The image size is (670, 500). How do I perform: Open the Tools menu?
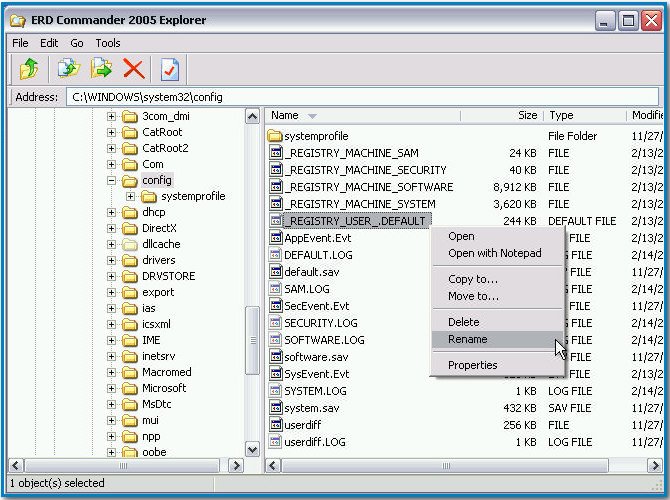[108, 43]
